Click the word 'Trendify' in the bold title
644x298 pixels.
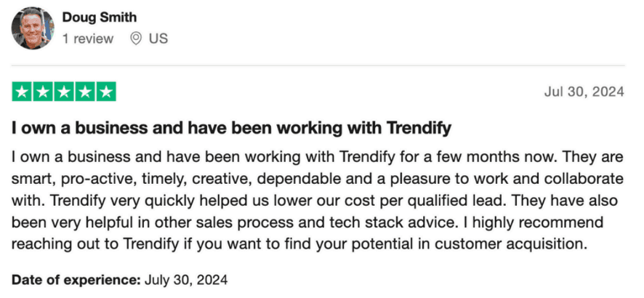[419, 129]
